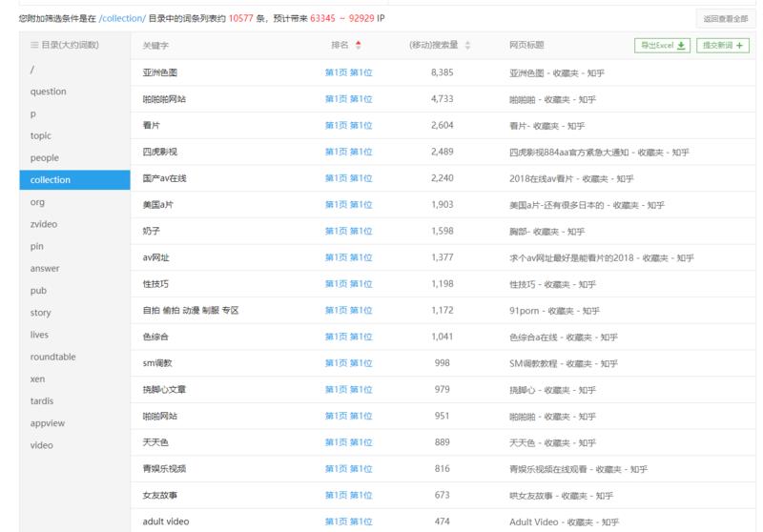Viewport: 763px width, 532px height.
Task: Select the collection directory
Action: [x=75, y=180]
